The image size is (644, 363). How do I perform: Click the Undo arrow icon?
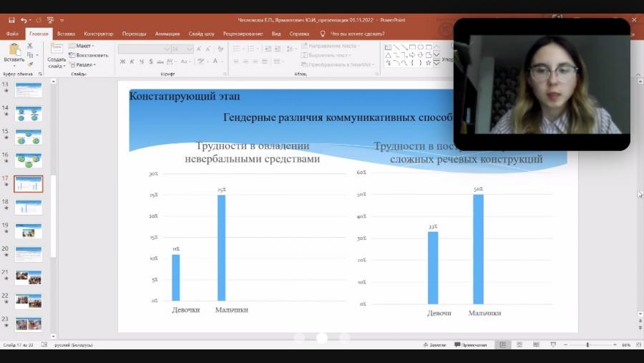[24, 20]
